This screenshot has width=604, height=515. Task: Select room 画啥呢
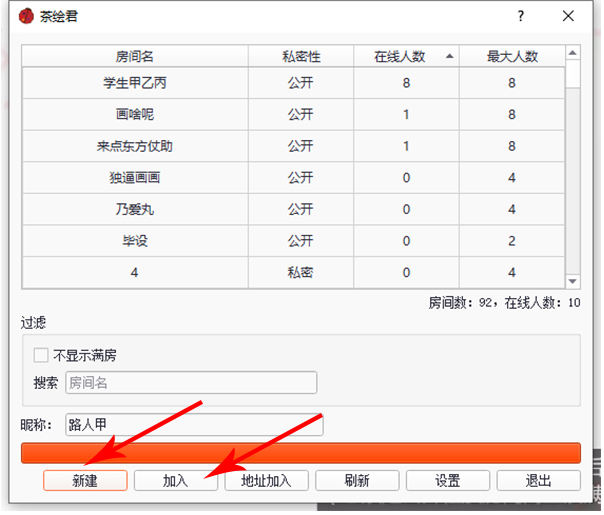135,114
